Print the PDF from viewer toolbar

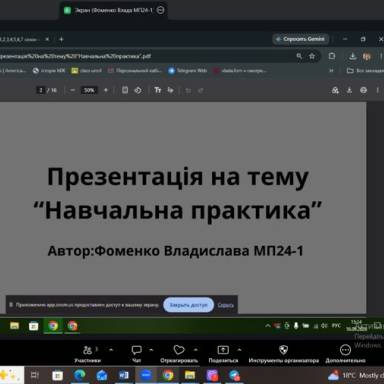(x=363, y=90)
